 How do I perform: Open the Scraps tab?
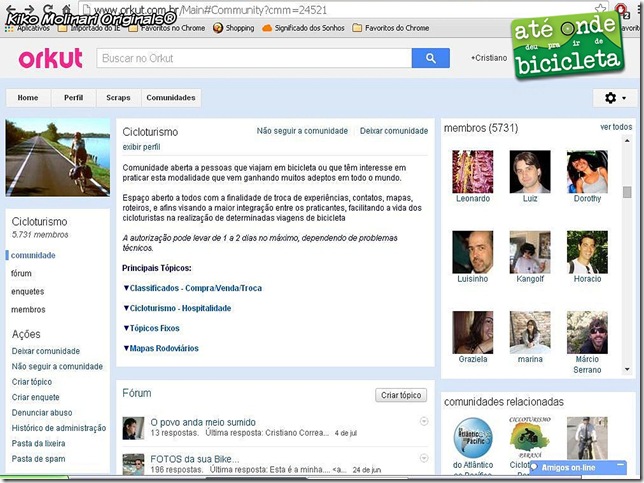coord(118,98)
